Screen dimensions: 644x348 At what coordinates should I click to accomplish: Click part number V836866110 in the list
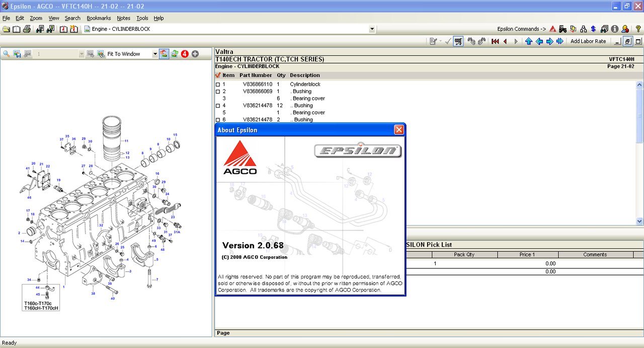[258, 85]
